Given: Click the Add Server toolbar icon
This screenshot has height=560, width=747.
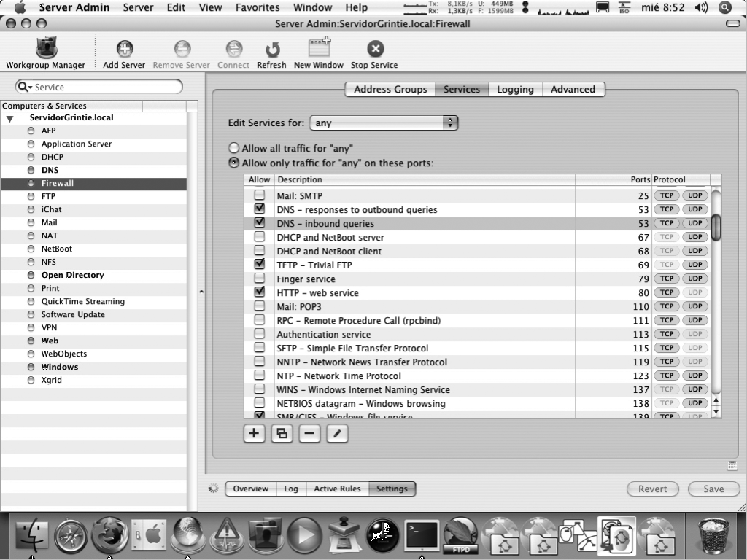Looking at the screenshot, I should 124,49.
